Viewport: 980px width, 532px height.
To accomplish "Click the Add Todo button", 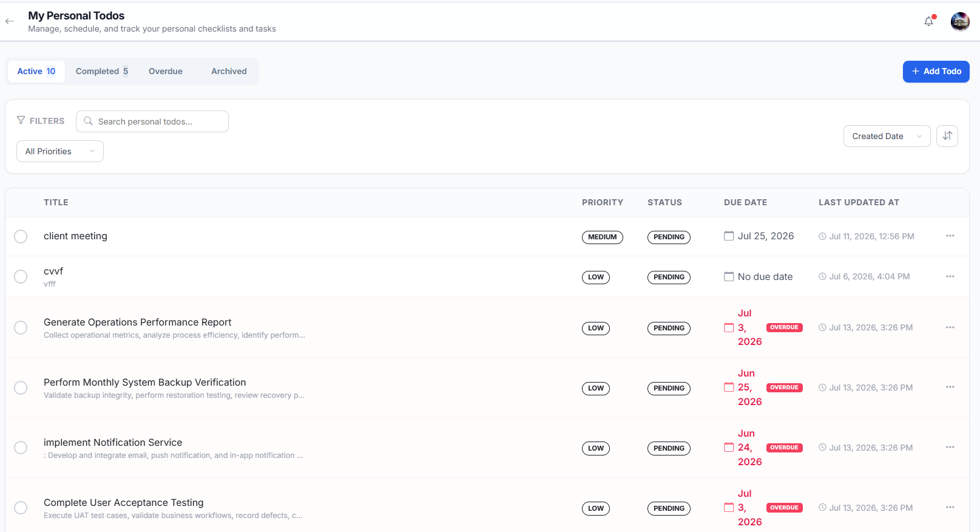I will tap(936, 71).
